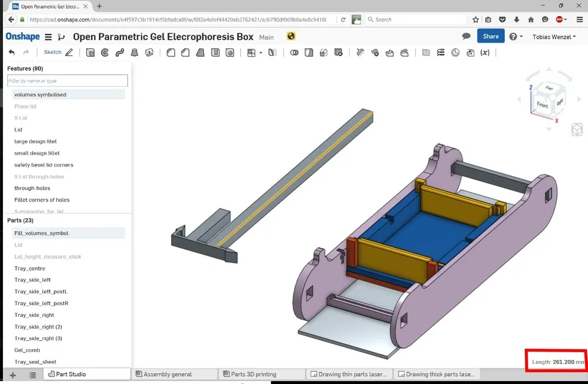Expand the pattern tool dropdown arrow
This screenshot has width=588, height=384.
click(x=261, y=52)
